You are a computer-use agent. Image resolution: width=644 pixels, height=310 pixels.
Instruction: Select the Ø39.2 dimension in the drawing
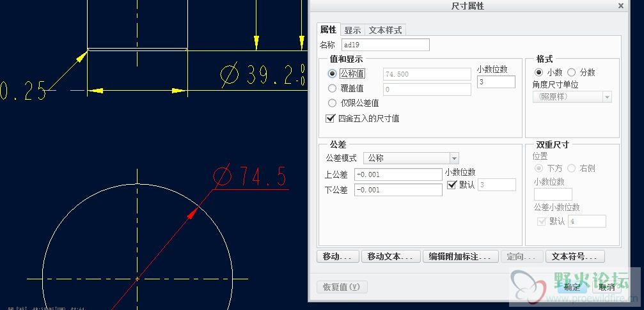263,75
